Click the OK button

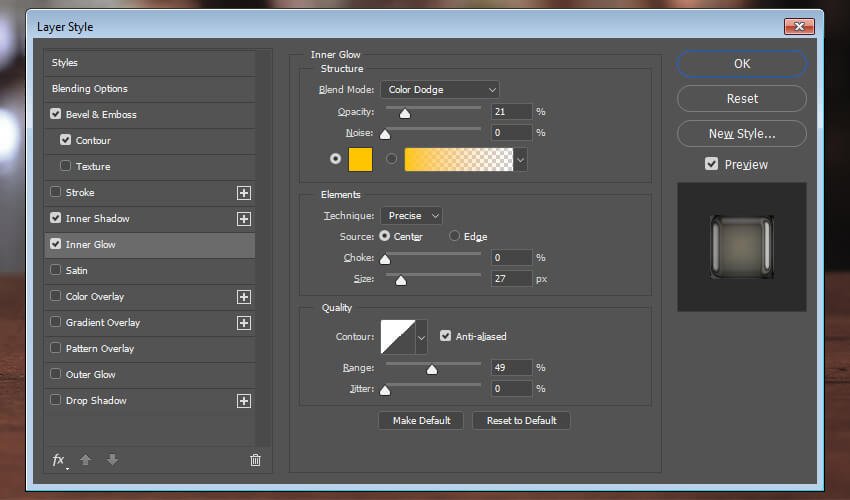point(742,64)
